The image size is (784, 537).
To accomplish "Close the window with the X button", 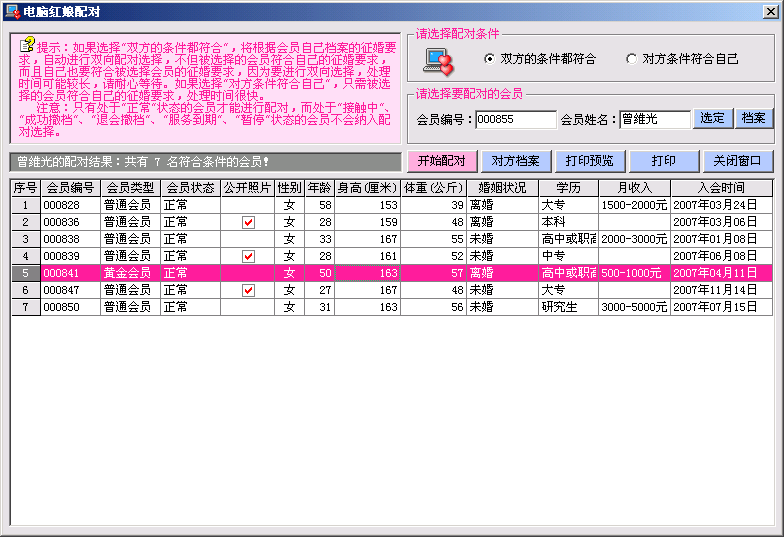I will tap(769, 10).
